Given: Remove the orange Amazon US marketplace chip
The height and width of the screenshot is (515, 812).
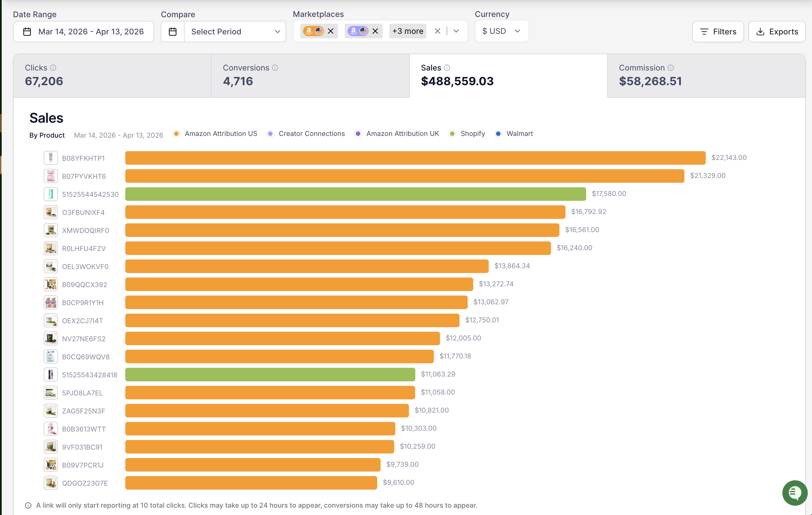Looking at the screenshot, I should 331,31.
